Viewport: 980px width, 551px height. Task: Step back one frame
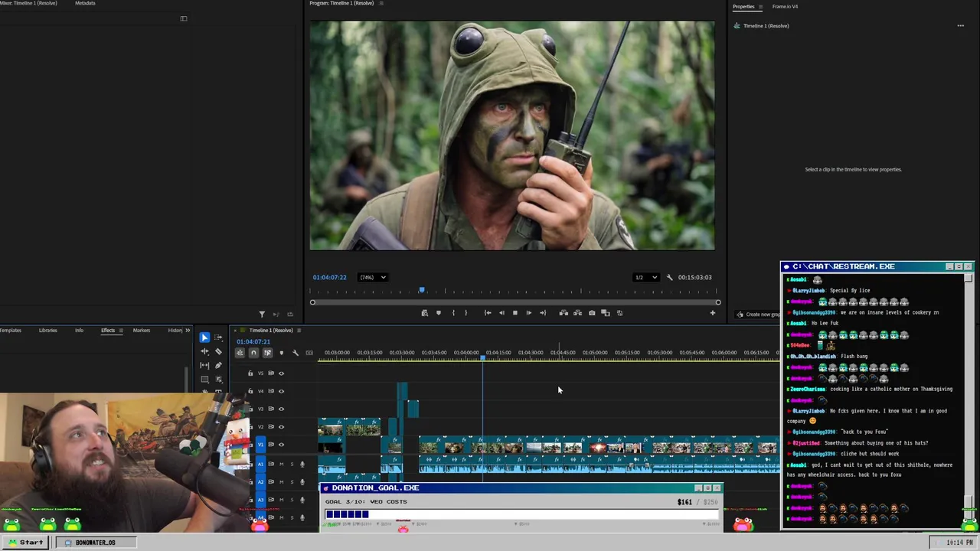pyautogui.click(x=501, y=313)
